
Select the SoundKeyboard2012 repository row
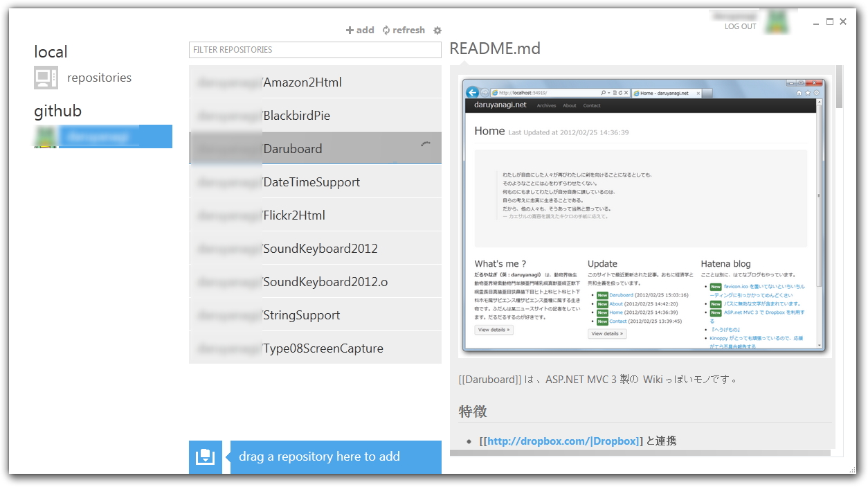coord(315,247)
